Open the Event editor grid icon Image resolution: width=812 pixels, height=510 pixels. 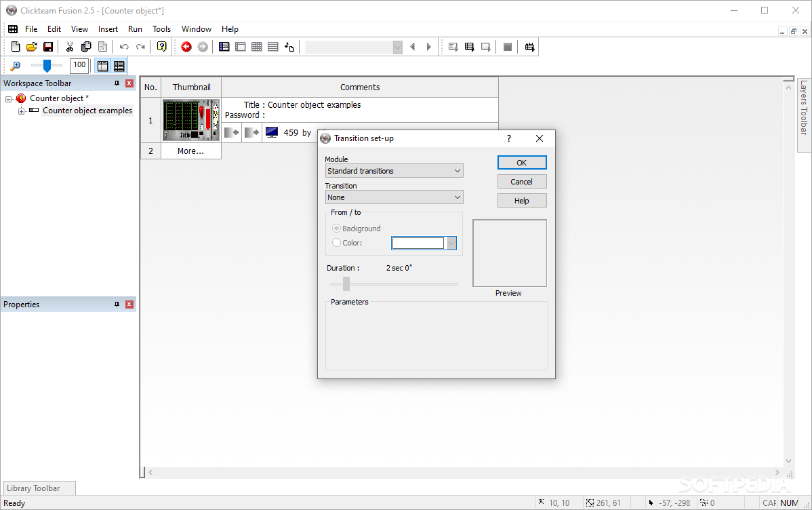[x=257, y=47]
